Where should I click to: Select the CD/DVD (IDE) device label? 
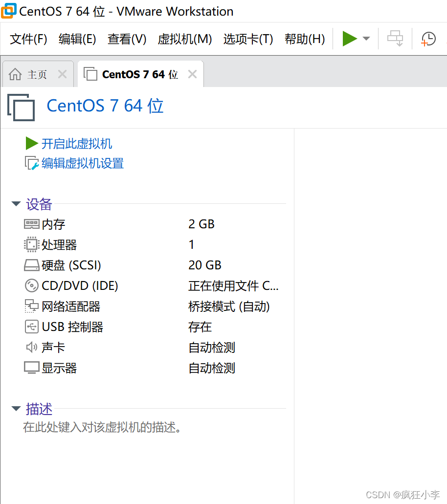click(x=80, y=286)
